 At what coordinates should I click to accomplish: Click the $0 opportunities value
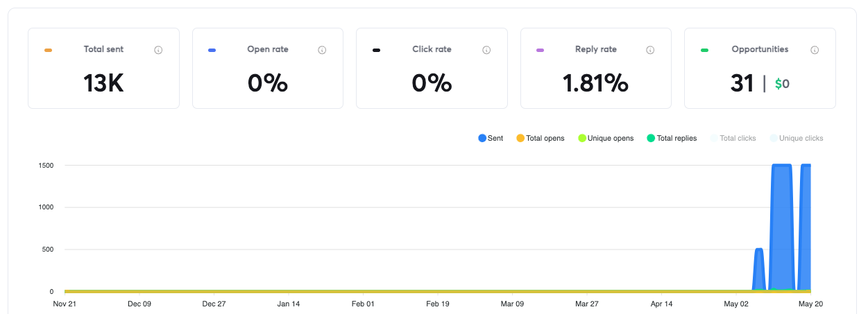[x=782, y=85]
